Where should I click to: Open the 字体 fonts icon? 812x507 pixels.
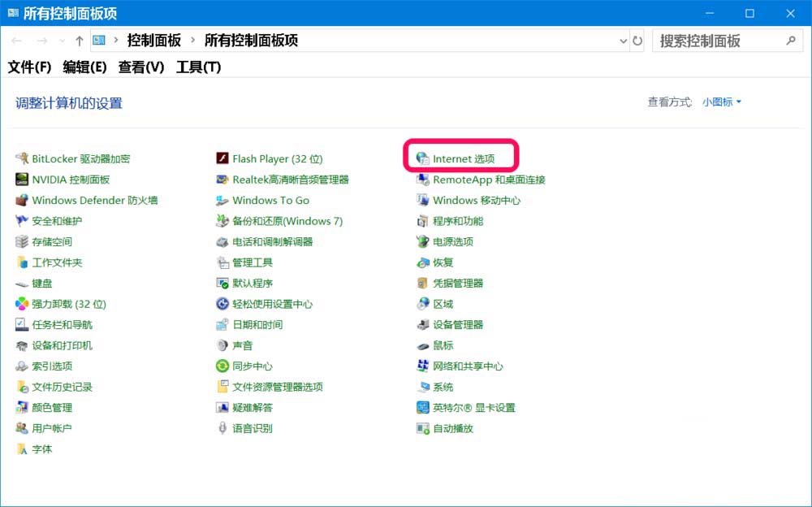[x=22, y=449]
